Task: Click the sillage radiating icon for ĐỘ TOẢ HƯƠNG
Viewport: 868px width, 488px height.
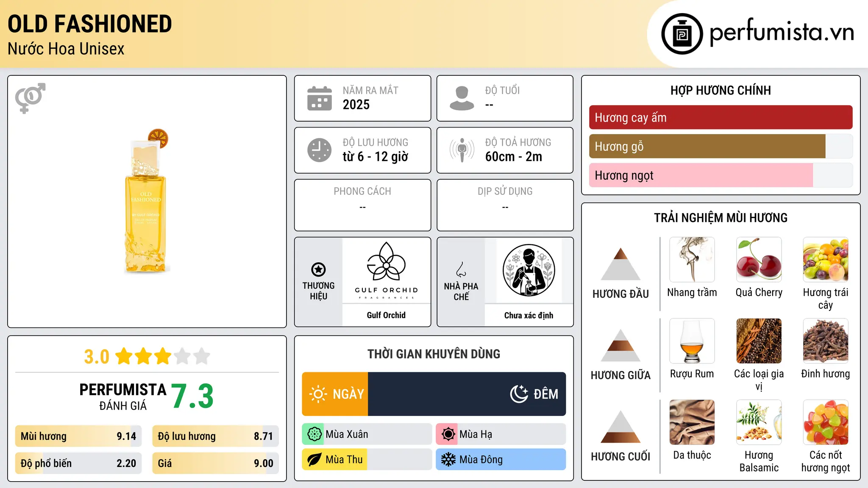Action: (462, 150)
